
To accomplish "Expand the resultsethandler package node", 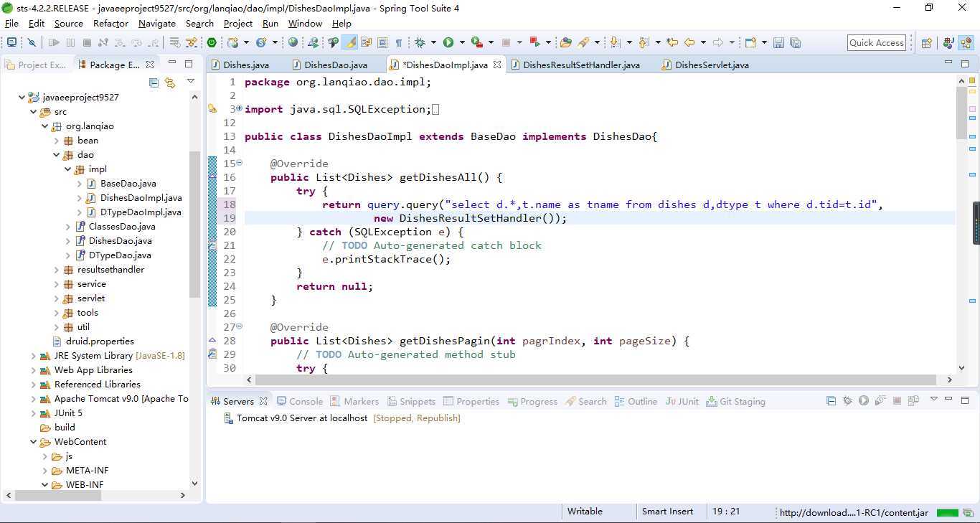I will pyautogui.click(x=57, y=269).
